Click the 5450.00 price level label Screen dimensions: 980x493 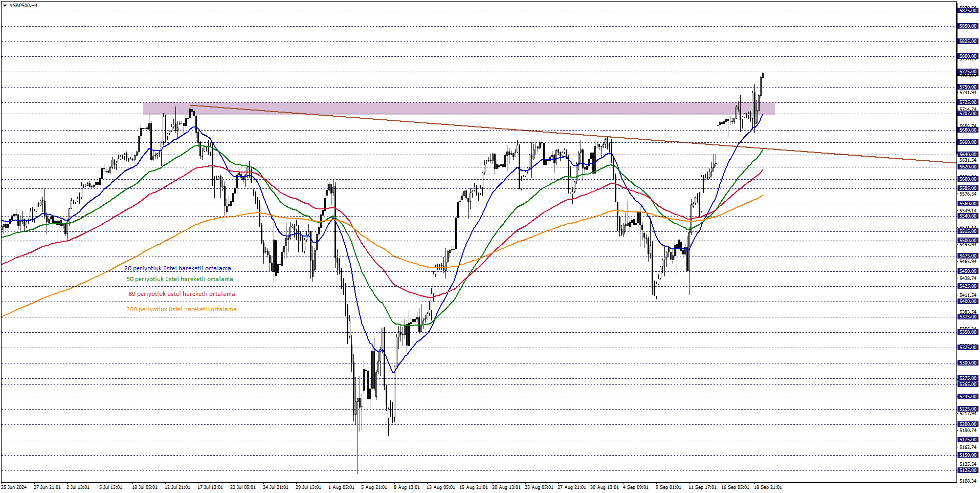pyautogui.click(x=968, y=271)
